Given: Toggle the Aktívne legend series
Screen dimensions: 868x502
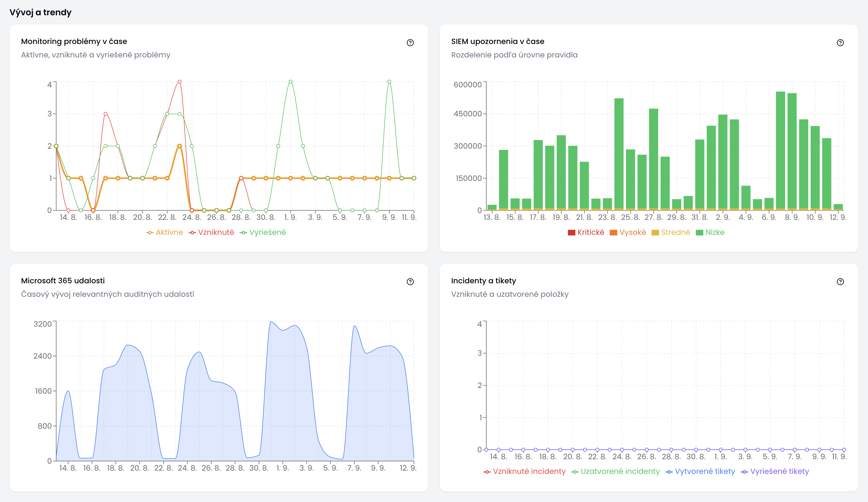Looking at the screenshot, I should (164, 232).
